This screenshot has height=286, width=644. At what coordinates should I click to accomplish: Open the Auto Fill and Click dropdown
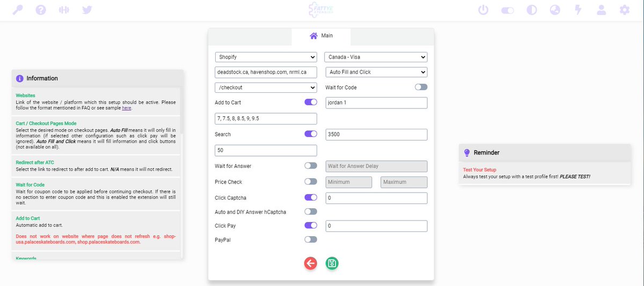click(376, 72)
